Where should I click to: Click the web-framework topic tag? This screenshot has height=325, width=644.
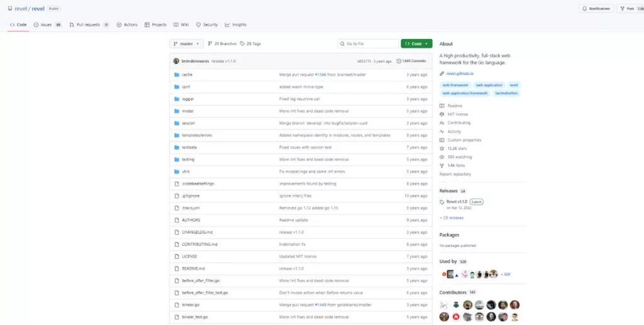[x=455, y=84]
